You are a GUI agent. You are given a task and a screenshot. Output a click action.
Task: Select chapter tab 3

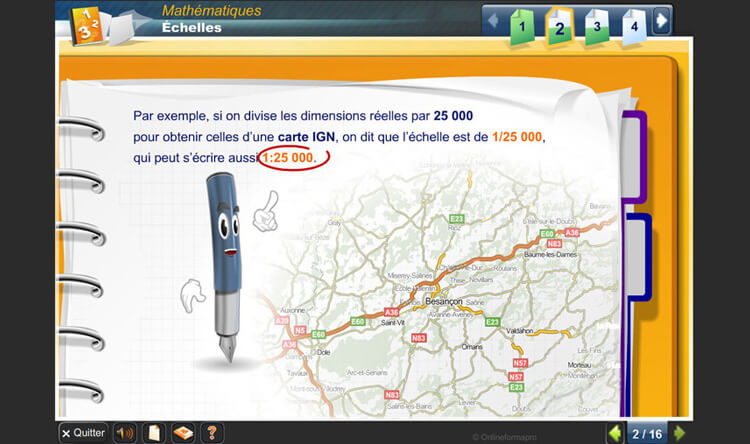click(597, 27)
